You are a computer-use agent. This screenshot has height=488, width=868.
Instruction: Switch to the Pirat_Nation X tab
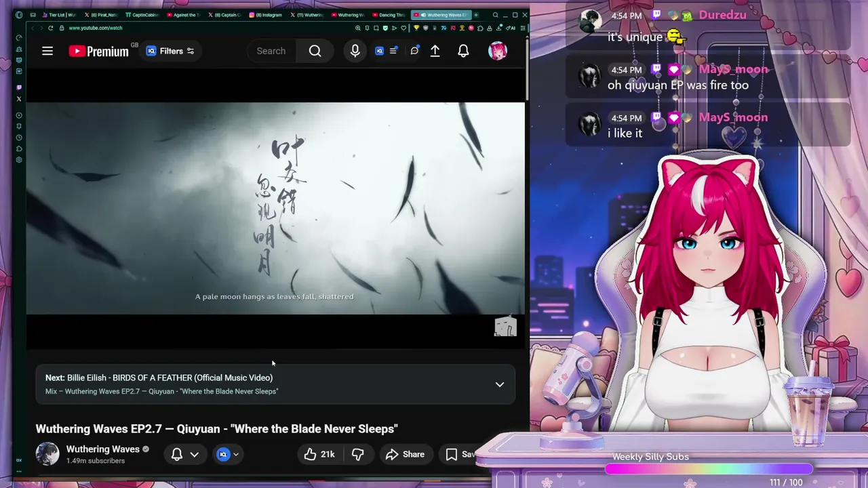(x=100, y=15)
